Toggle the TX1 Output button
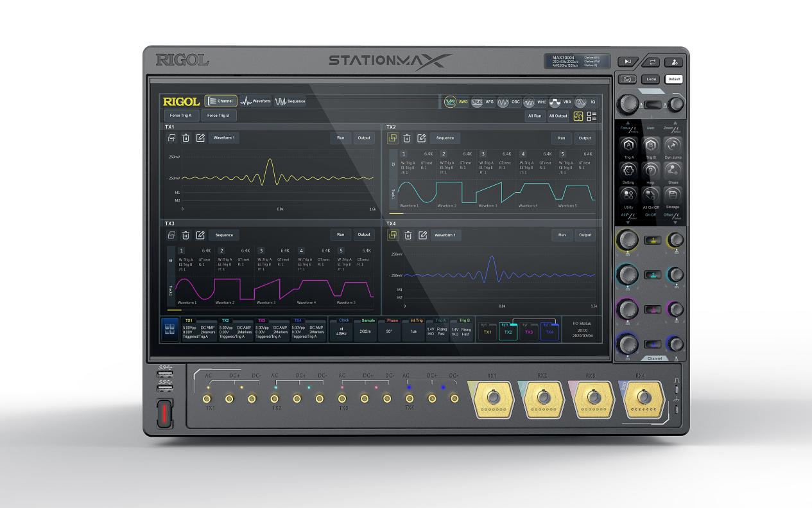The height and width of the screenshot is (508, 812). pos(364,138)
